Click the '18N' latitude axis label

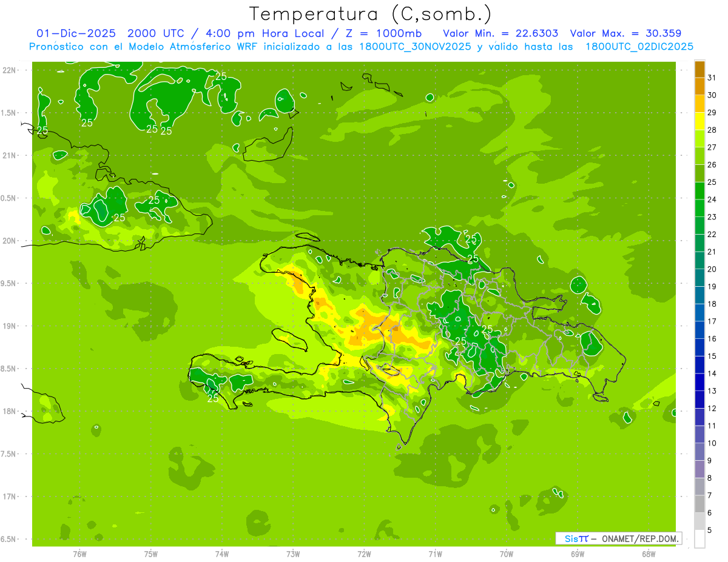pyautogui.click(x=9, y=411)
